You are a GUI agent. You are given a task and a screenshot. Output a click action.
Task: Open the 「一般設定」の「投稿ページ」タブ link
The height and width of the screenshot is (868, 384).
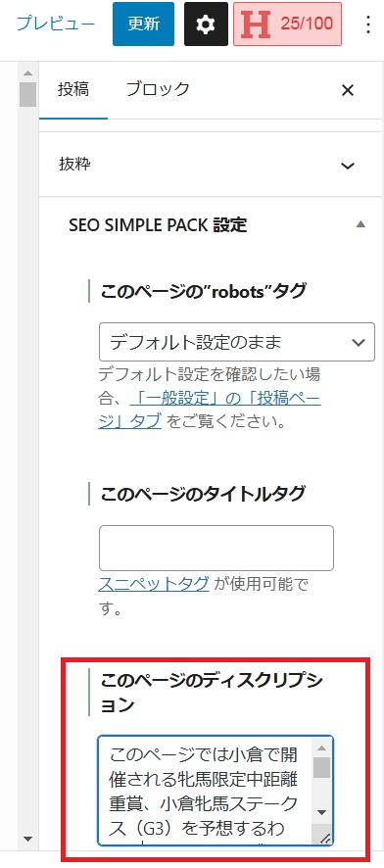coord(210,410)
